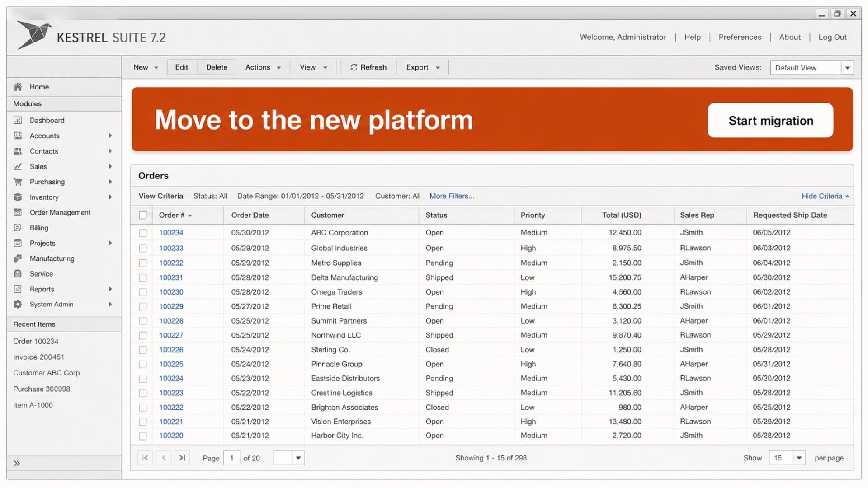
Task: Open recent item Invoice 200451
Action: (38, 357)
